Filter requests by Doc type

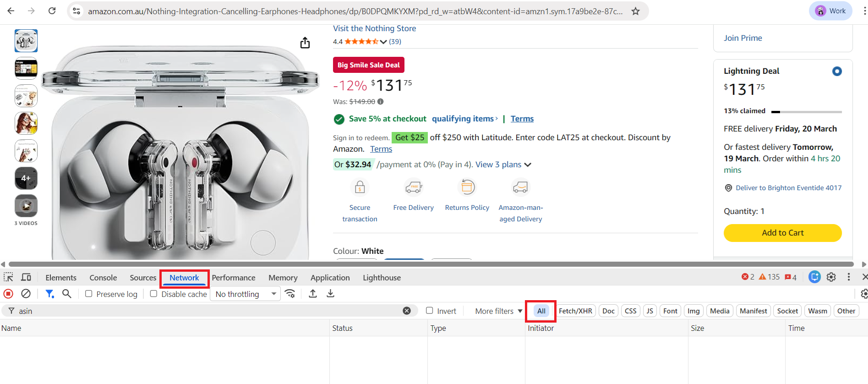(608, 311)
